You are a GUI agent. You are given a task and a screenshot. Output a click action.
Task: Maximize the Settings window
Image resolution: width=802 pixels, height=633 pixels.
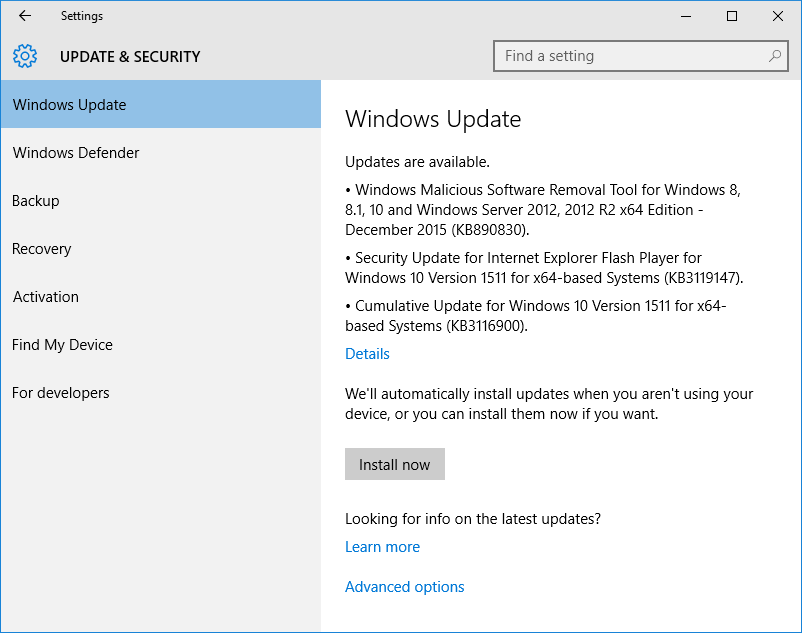(x=732, y=16)
